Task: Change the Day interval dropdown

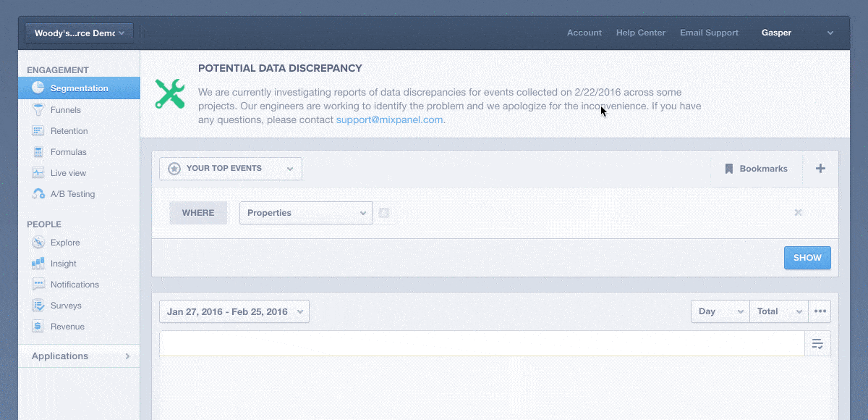Action: pos(720,311)
